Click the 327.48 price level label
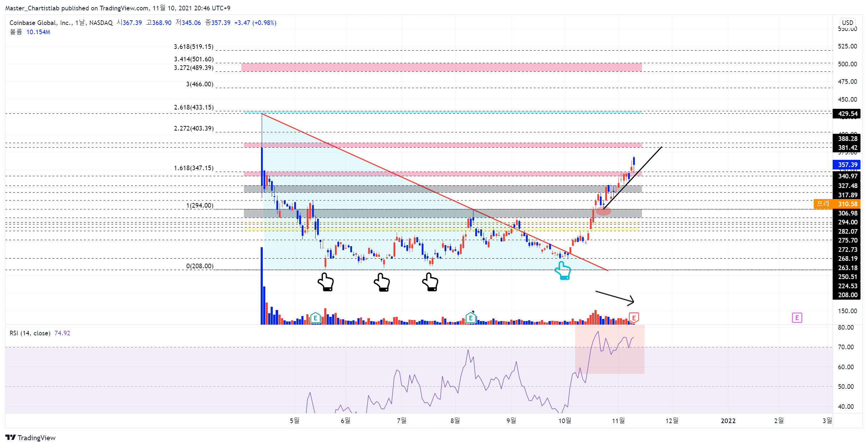 847,186
